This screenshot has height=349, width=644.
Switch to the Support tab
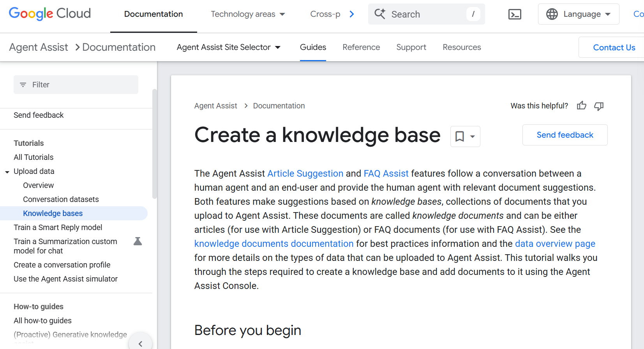(411, 47)
